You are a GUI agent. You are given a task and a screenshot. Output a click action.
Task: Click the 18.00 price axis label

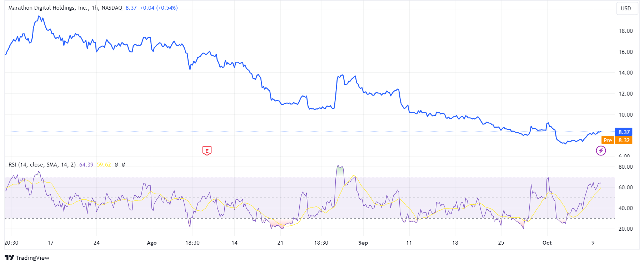(625, 31)
